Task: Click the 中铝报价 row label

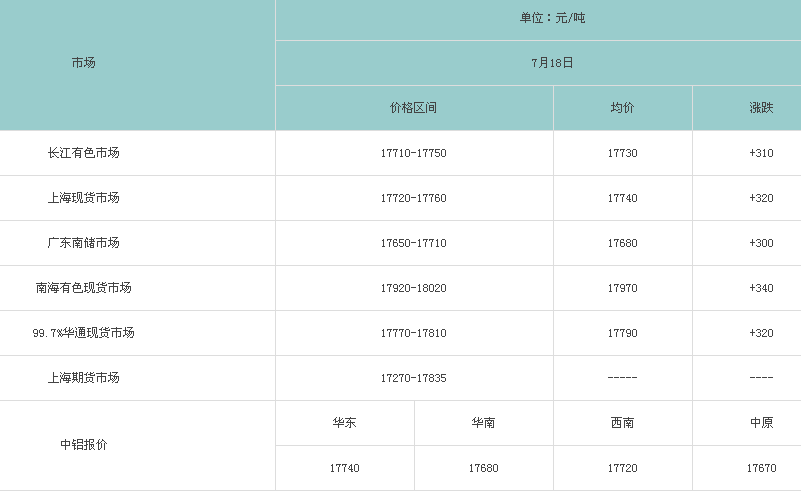Action: tap(84, 445)
